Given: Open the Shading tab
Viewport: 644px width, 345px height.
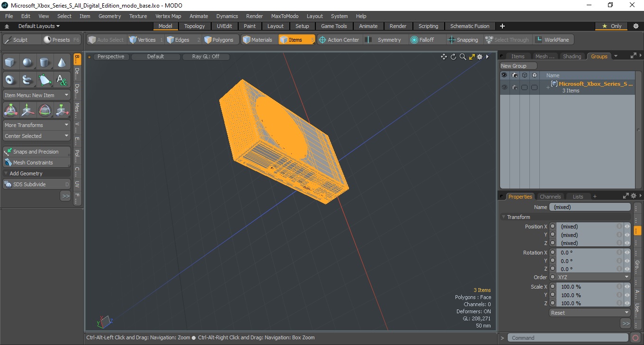Looking at the screenshot, I should click(572, 56).
